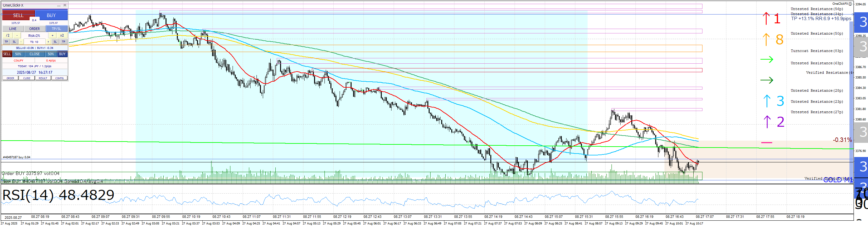Viewport: 868px width, 227px height.
Task: Click the 2025/08/27 16:27:17 clock
Action: click(x=35, y=72)
